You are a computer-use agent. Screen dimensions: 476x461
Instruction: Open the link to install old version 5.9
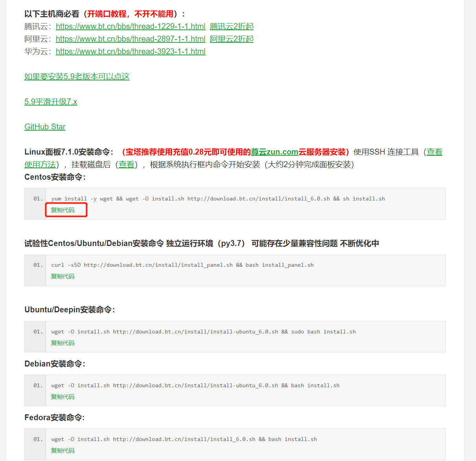tap(77, 77)
